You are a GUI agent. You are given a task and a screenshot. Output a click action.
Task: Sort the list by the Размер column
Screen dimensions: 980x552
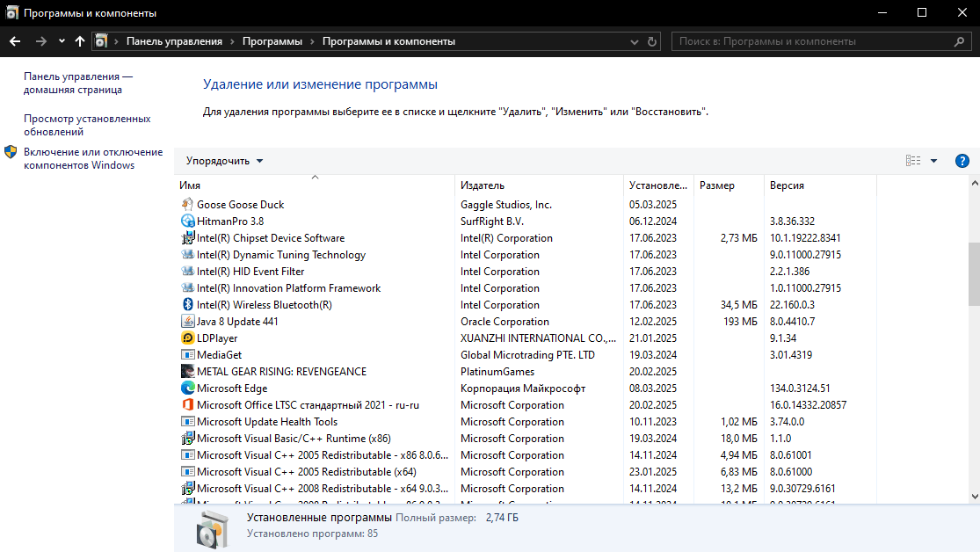click(x=729, y=185)
